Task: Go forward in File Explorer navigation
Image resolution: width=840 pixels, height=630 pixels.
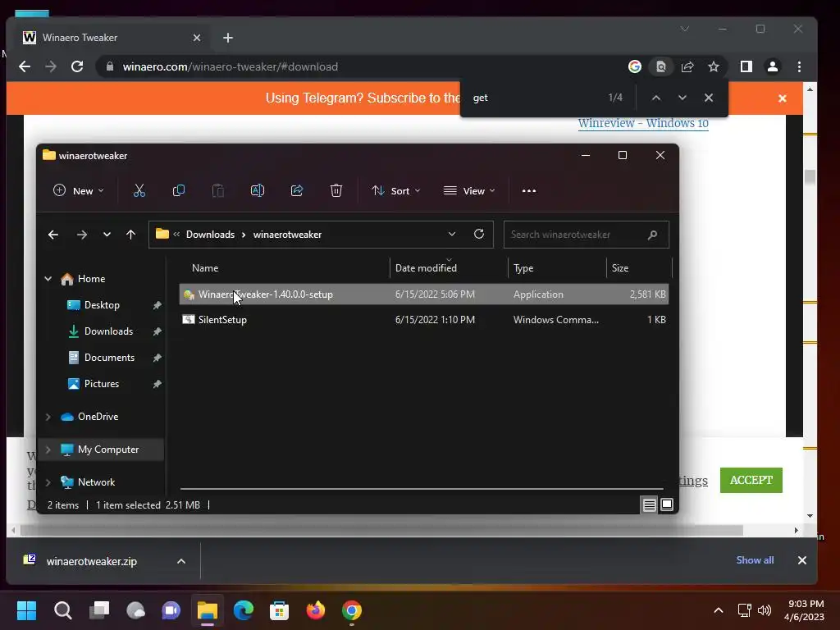Action: [81, 235]
